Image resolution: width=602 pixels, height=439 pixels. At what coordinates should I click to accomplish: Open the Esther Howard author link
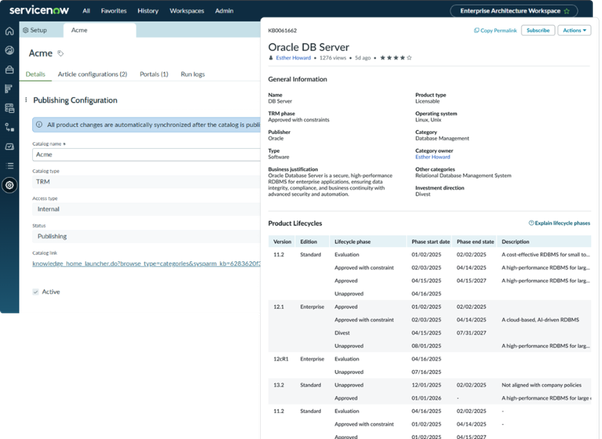coord(293,58)
